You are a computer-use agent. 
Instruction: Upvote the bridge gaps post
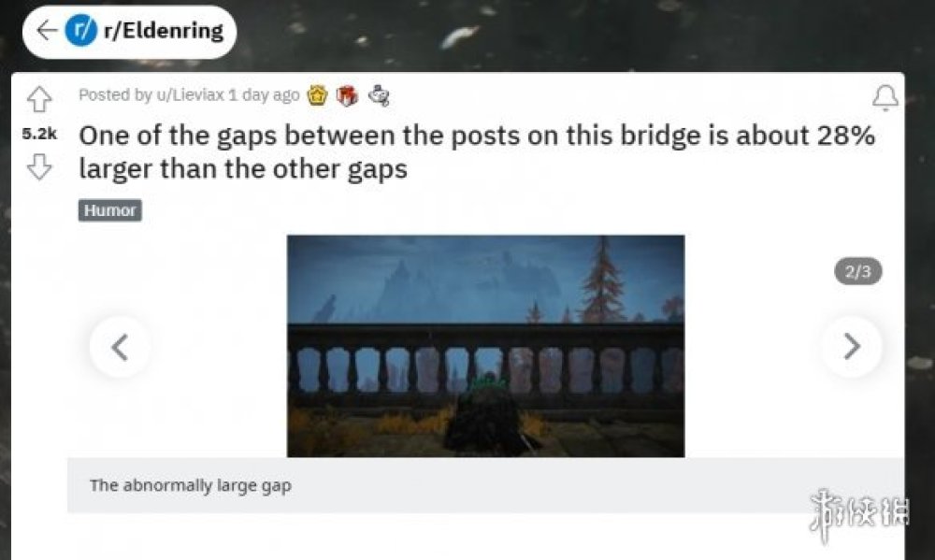click(x=39, y=99)
